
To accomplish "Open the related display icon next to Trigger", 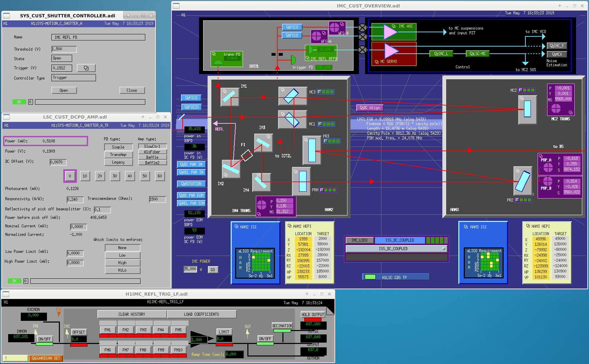I will (x=86, y=68).
